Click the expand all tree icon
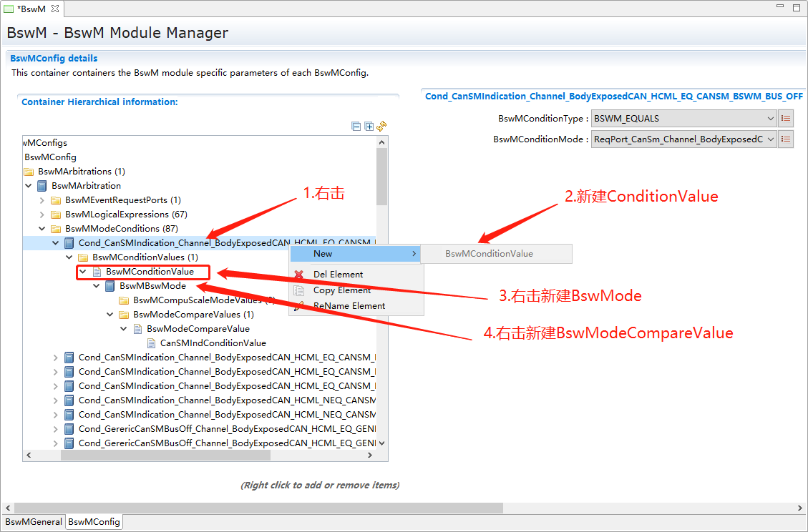The height and width of the screenshot is (532, 808). pyautogui.click(x=369, y=127)
